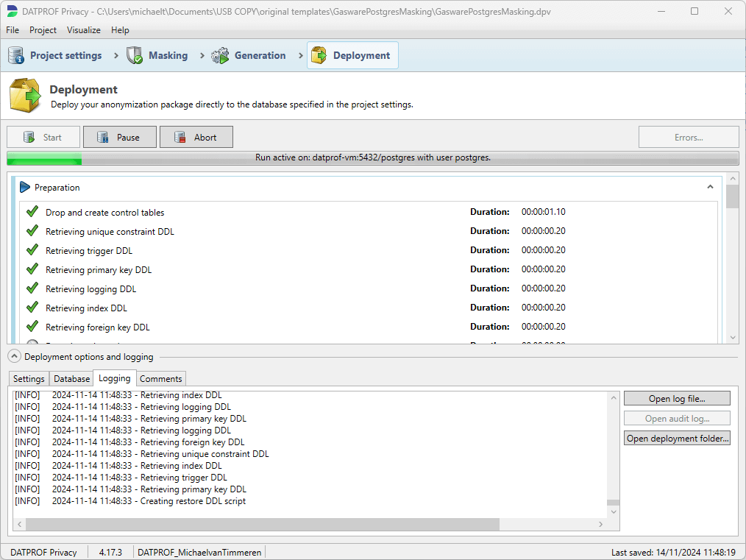746x560 pixels.
Task: Pause the running deployment
Action: (x=120, y=137)
